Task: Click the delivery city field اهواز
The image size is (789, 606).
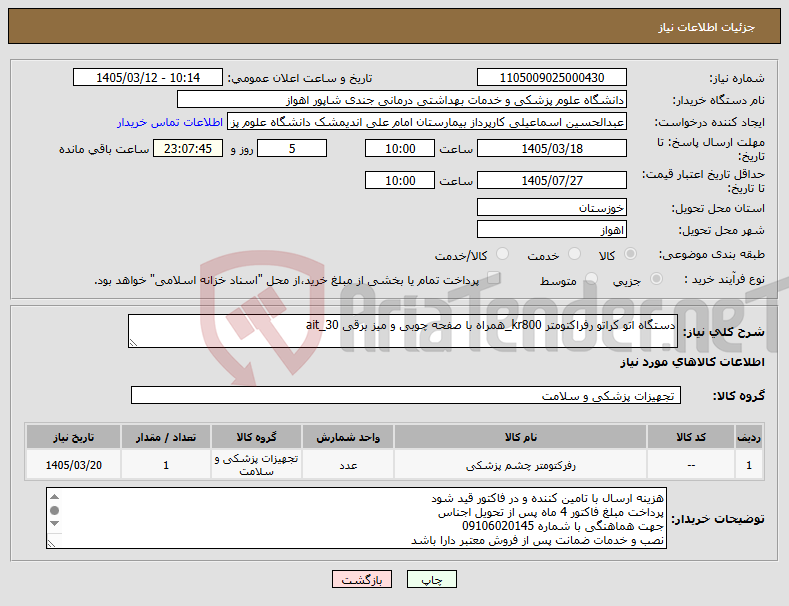Action: [551, 230]
